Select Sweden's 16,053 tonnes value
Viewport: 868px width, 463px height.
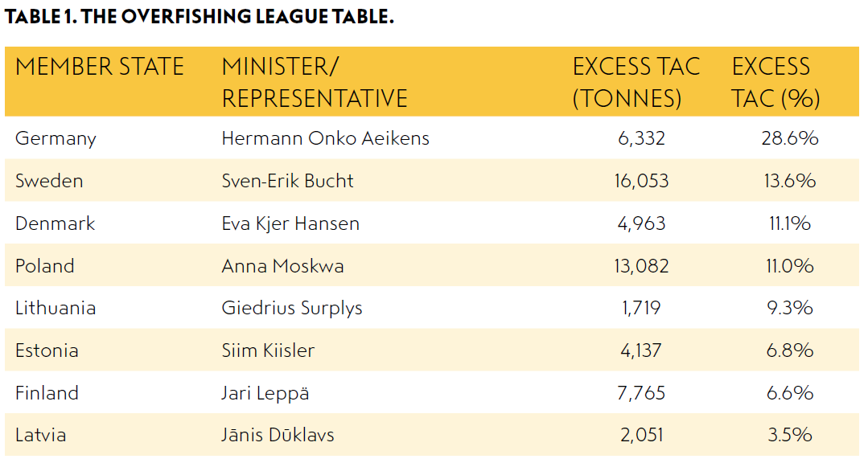[641, 181]
